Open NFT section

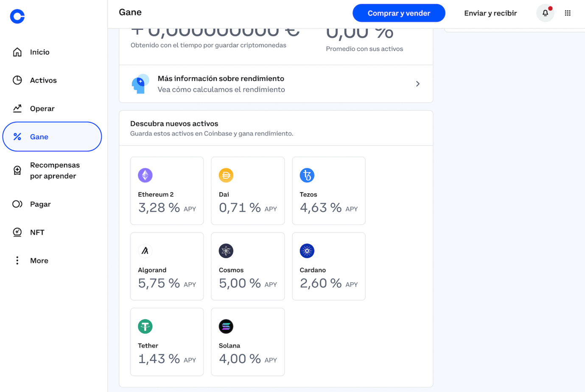click(37, 232)
